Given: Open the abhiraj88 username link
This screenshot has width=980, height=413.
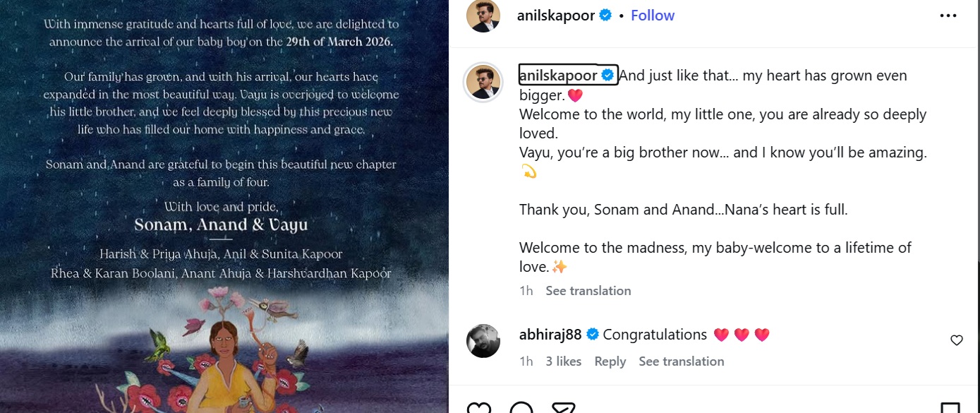Looking at the screenshot, I should pyautogui.click(x=550, y=335).
